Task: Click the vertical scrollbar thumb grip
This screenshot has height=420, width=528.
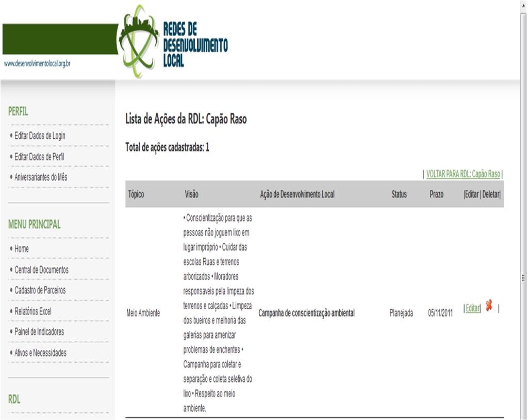Action: pyautogui.click(x=523, y=278)
